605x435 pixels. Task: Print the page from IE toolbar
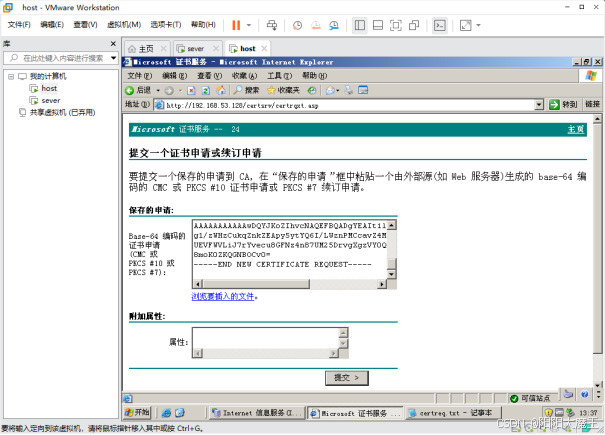349,90
